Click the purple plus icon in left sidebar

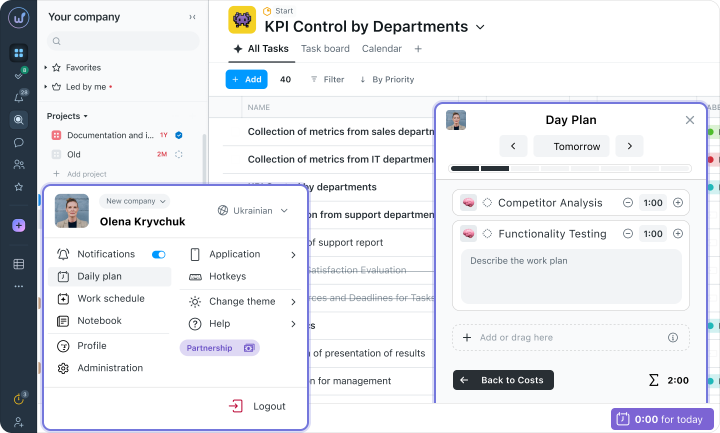click(x=18, y=226)
